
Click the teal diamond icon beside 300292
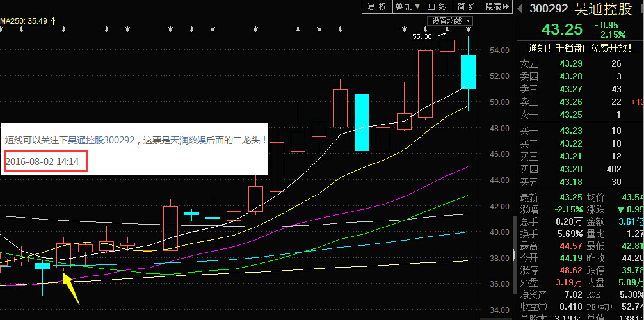521,8
